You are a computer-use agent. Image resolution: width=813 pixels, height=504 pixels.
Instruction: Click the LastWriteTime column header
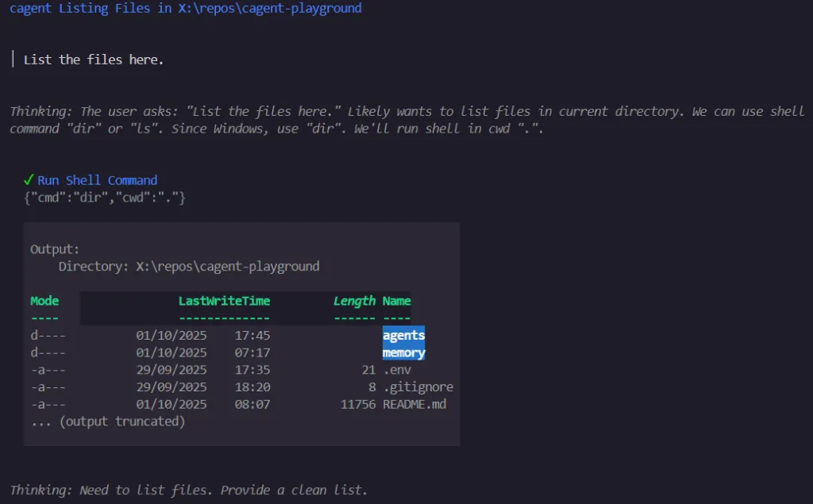(x=224, y=301)
